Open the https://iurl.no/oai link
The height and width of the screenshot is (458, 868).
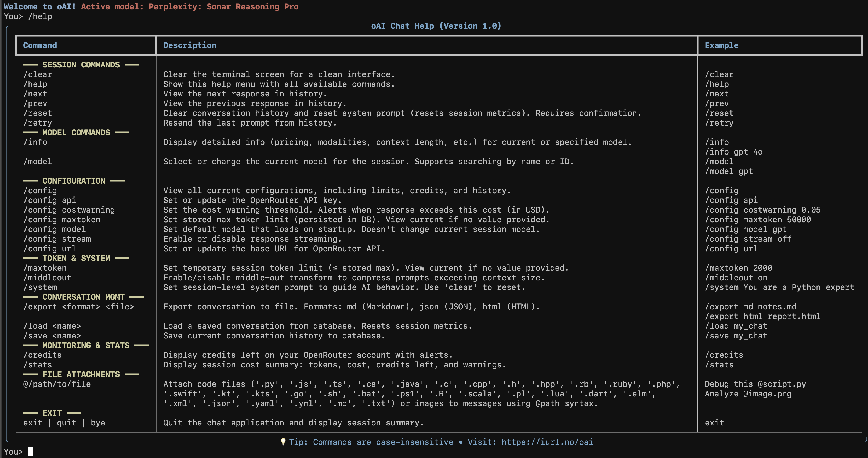tap(547, 442)
